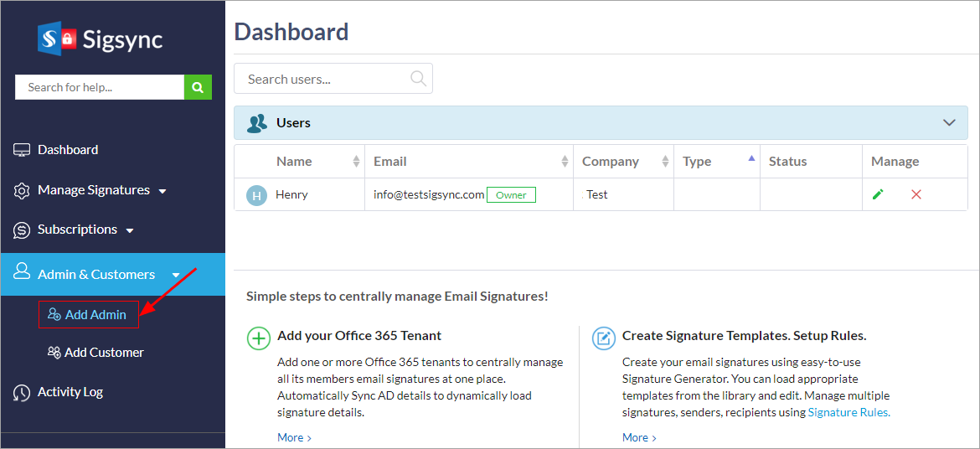Viewport: 980px width, 449px height.
Task: Click More under Add your Office 365 Tenant
Action: click(294, 437)
